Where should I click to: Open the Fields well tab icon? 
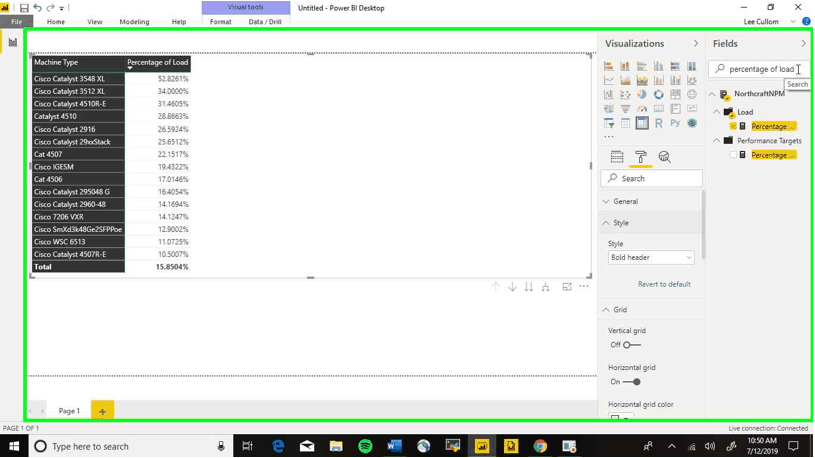click(617, 156)
